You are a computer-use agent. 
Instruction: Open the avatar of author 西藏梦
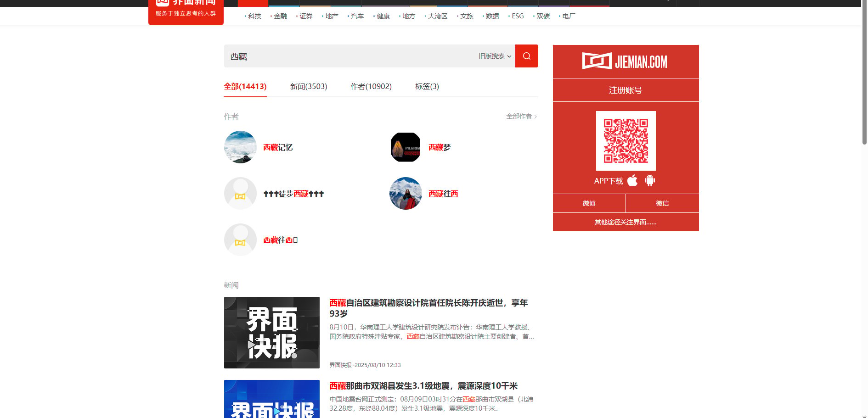(x=406, y=147)
